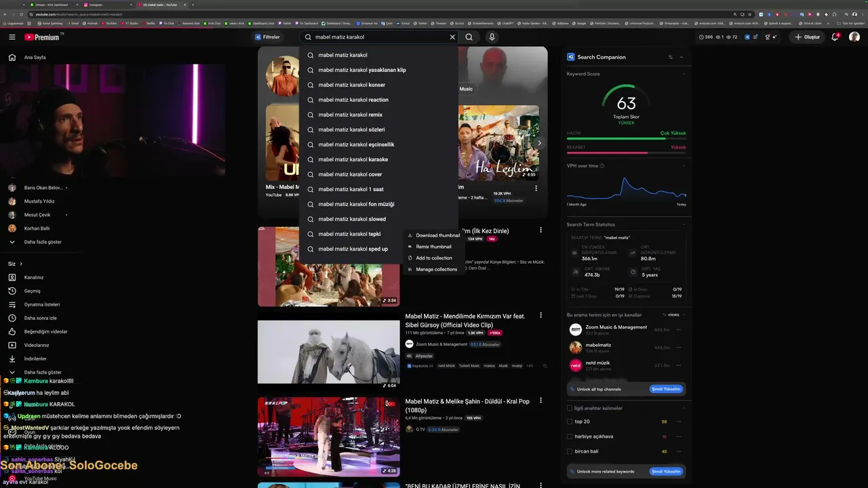Viewport: 868px width, 488px height.
Task: Click the Oluştur create button
Action: coord(807,37)
